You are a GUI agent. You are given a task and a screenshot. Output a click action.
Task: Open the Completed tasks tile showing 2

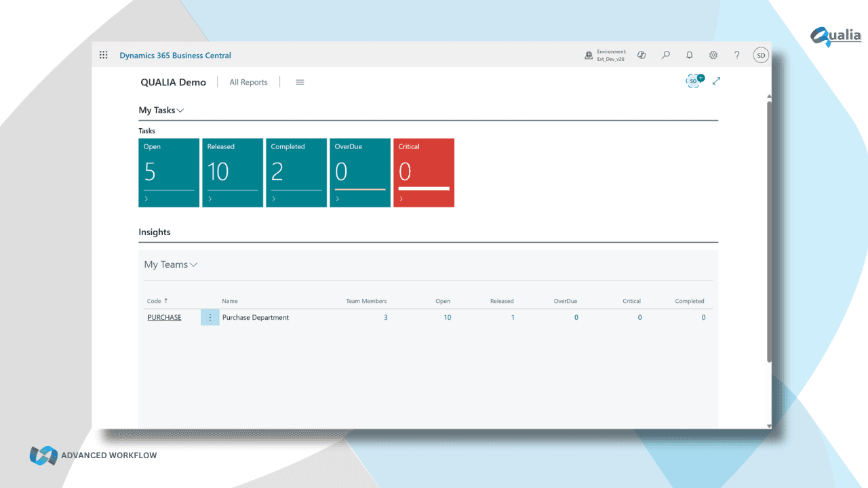296,173
